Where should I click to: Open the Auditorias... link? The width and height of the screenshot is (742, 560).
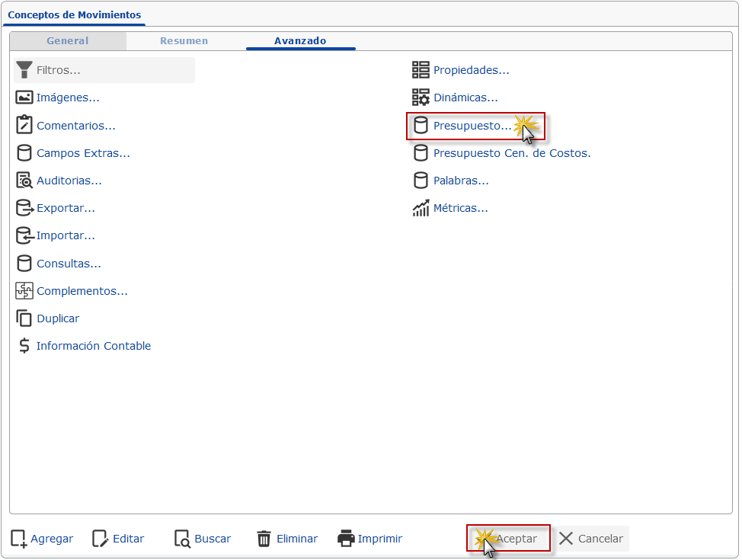69,181
